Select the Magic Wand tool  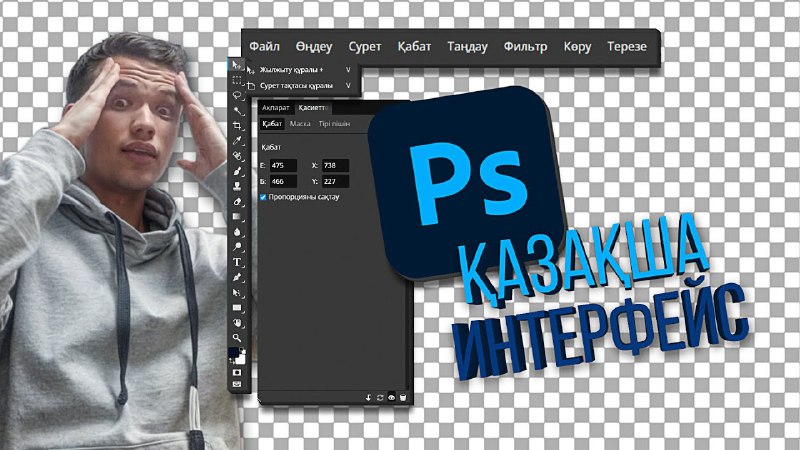[237, 111]
